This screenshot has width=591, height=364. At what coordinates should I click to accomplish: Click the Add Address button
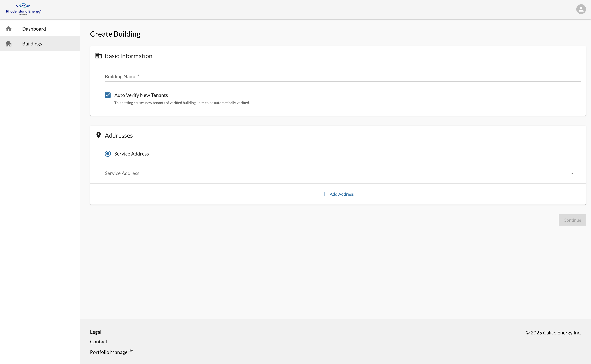[x=341, y=194]
